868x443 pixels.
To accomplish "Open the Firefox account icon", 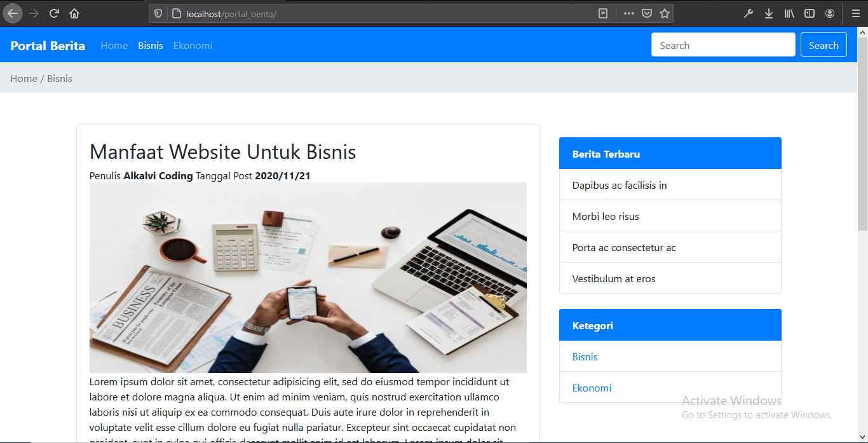I will click(830, 13).
